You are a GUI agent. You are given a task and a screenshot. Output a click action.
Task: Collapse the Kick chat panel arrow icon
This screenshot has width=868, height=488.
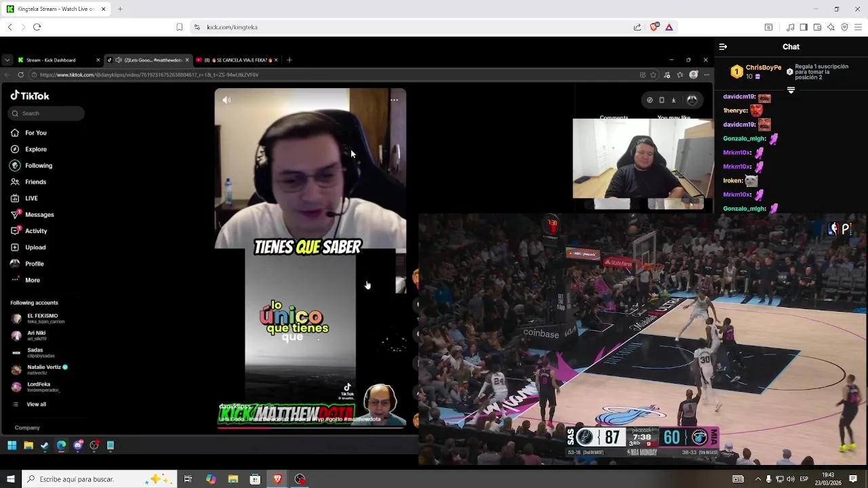click(723, 47)
